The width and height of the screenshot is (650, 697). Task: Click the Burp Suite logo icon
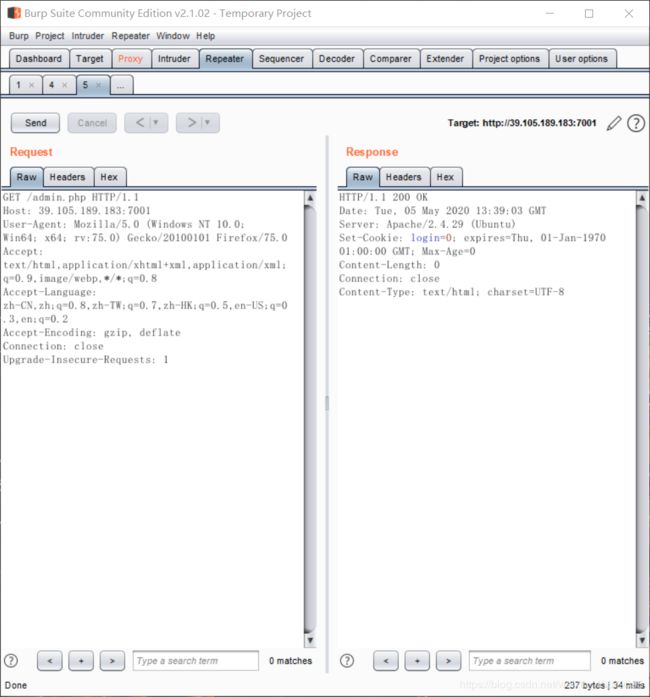[14, 13]
